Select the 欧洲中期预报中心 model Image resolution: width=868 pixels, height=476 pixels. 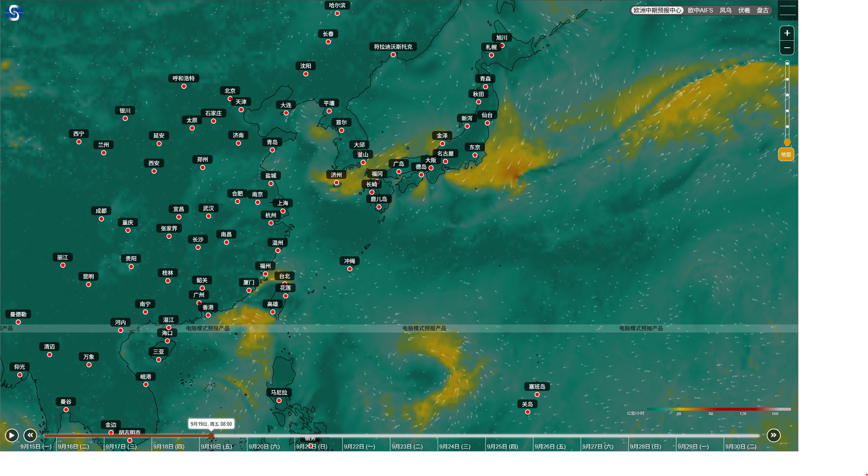(x=657, y=10)
